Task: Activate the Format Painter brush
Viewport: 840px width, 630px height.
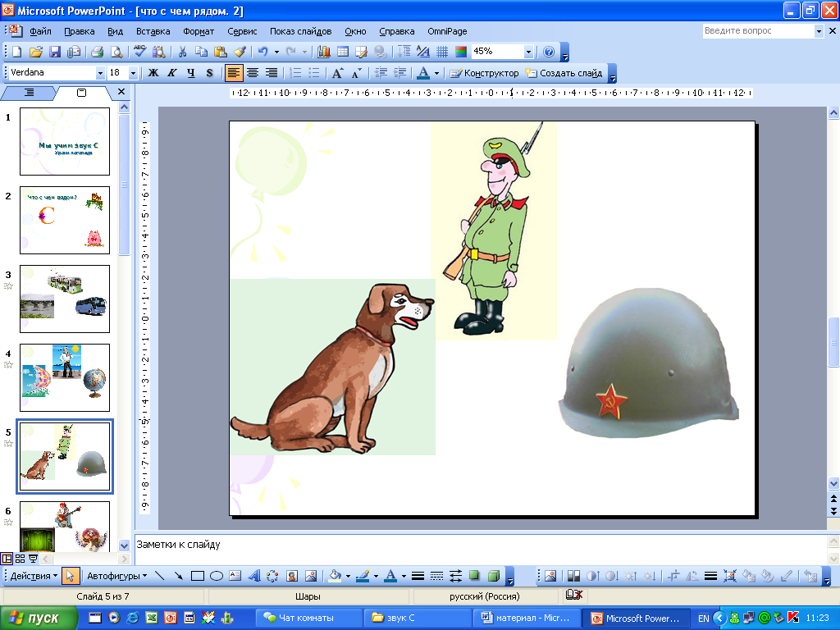Action: click(240, 52)
